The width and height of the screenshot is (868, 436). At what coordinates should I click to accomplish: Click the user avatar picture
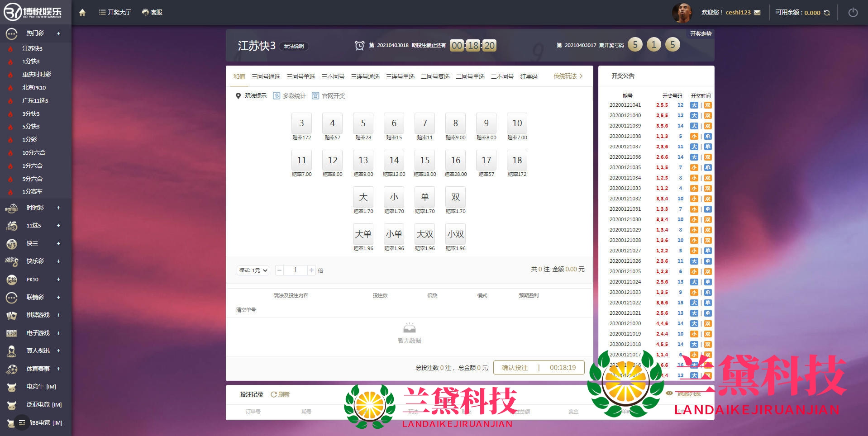[682, 13]
